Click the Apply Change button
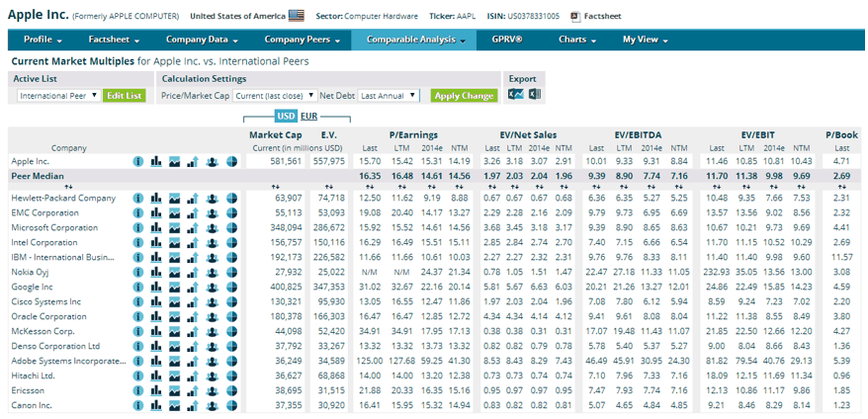The width and height of the screenshot is (868, 419). 464,96
